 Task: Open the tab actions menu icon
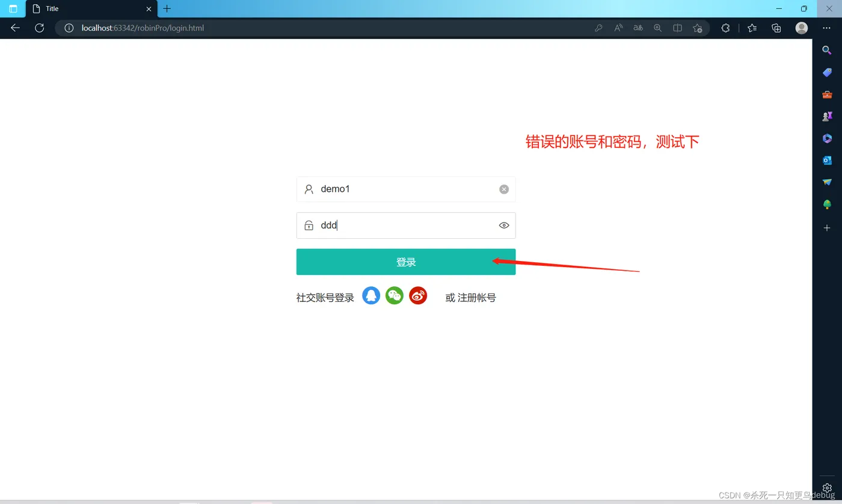tap(13, 9)
